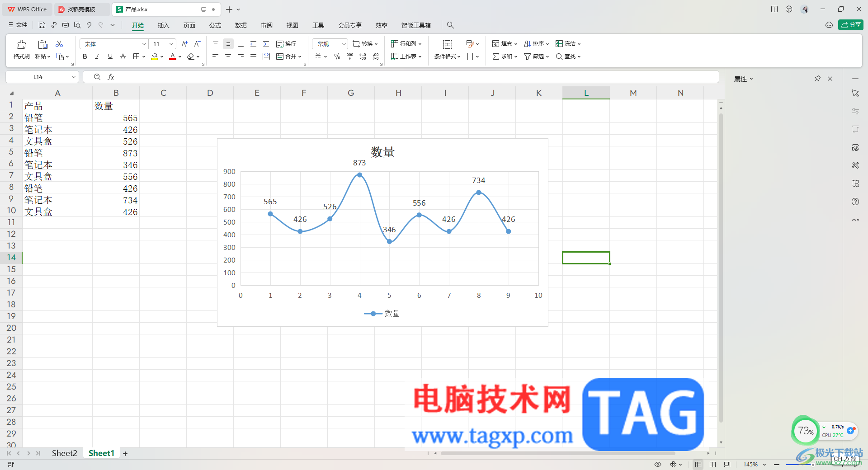Click the Increase Font Size icon

coord(184,44)
